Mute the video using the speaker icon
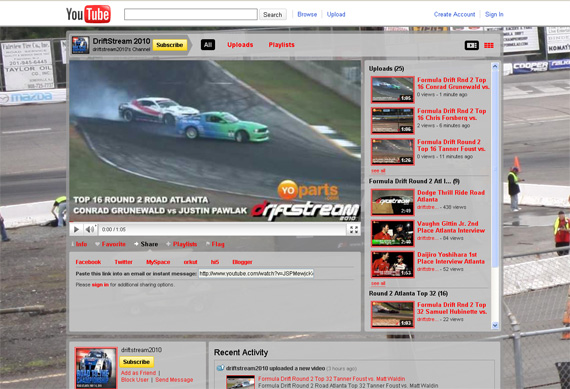This screenshot has height=389, width=570. point(90,229)
